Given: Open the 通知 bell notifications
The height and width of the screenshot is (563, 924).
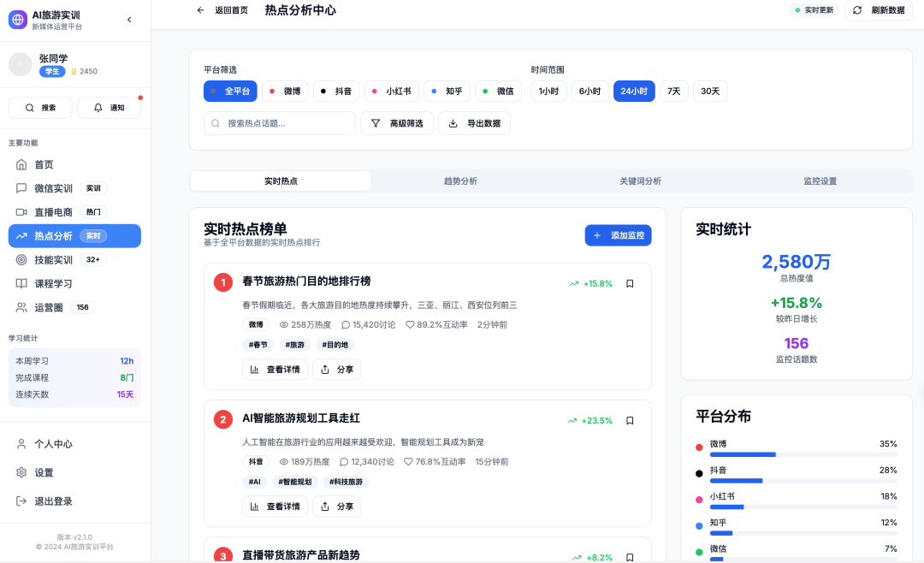Looking at the screenshot, I should tap(110, 108).
